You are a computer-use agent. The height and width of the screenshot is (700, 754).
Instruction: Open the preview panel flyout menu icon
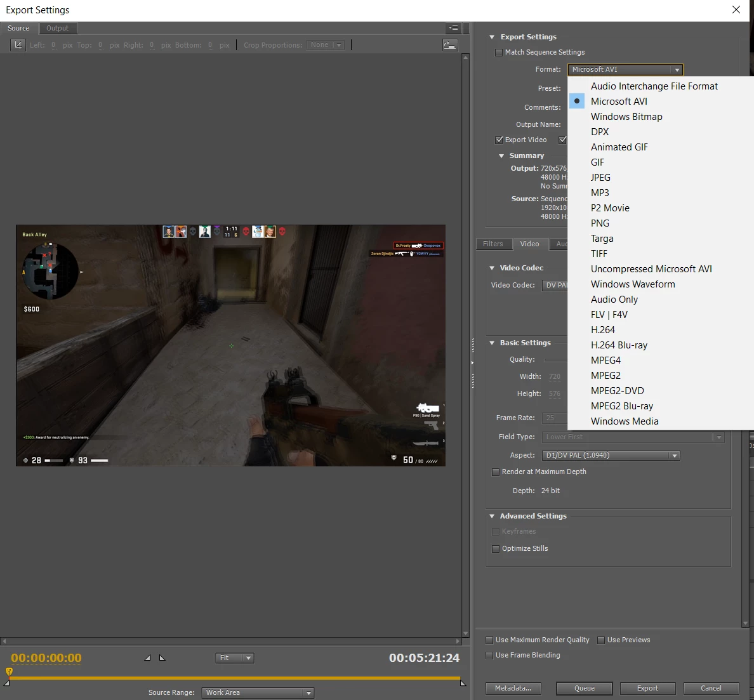point(453,28)
